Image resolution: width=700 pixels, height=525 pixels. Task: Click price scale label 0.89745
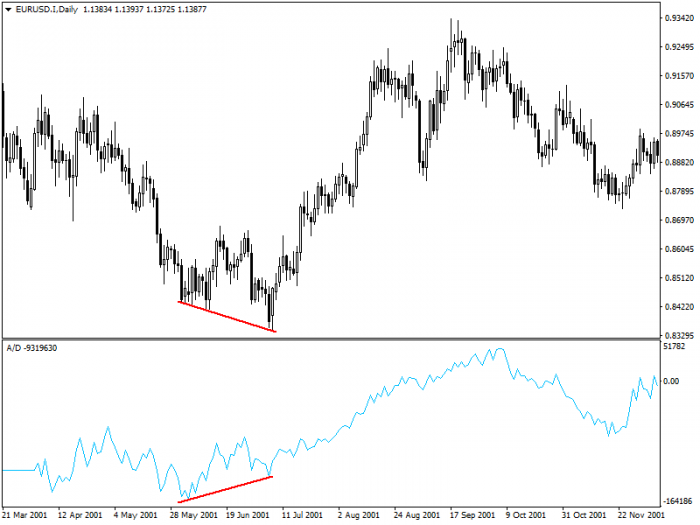tap(679, 133)
